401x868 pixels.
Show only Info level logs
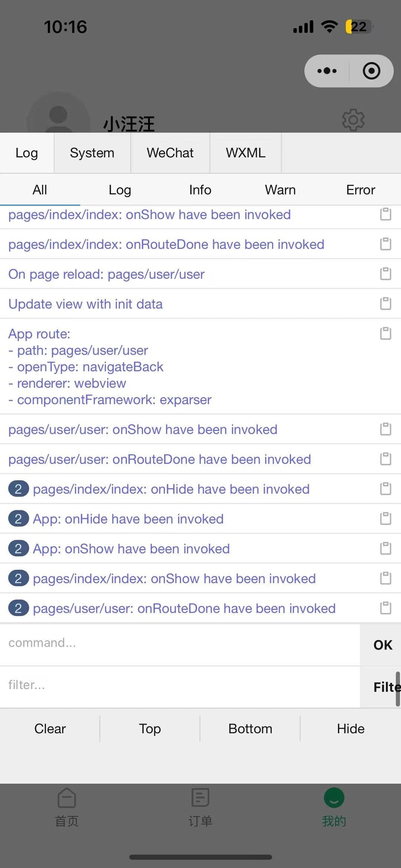[x=200, y=190]
